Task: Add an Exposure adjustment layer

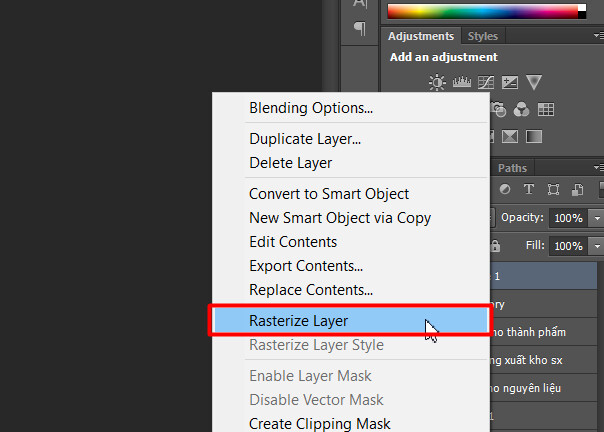Action: click(510, 82)
